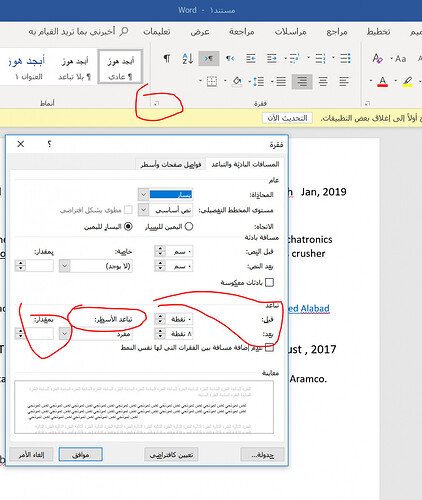Viewport: 422px width, 500px height.
Task: Open the Layout (تخطيط) ribbon tab
Action: click(378, 32)
